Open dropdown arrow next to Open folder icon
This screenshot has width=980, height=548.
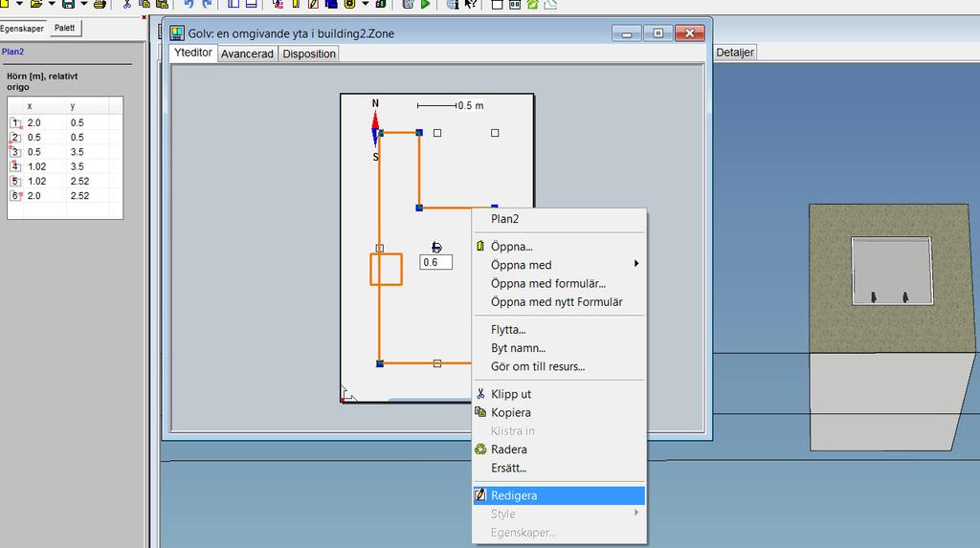point(52,4)
